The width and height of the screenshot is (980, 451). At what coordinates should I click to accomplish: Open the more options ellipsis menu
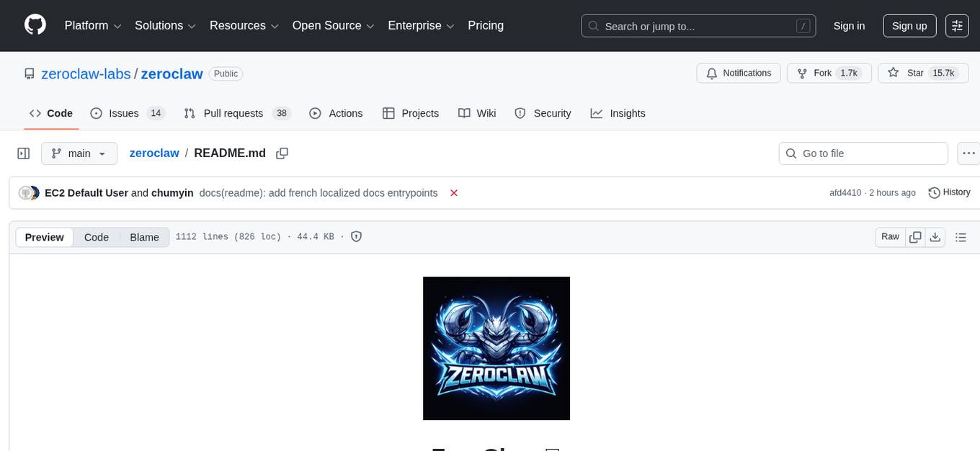968,153
